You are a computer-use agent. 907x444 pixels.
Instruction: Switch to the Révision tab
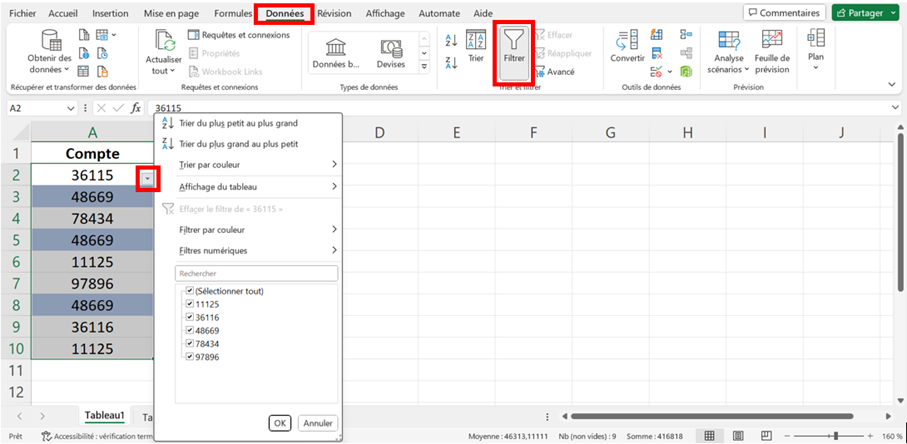334,13
